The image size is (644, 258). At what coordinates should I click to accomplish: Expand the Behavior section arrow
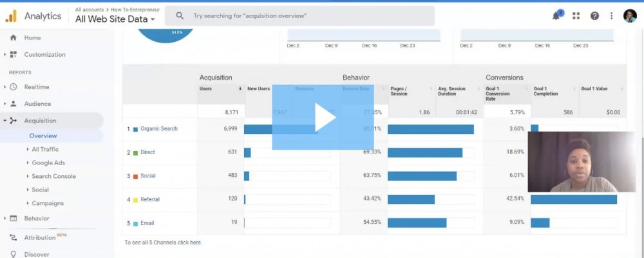[x=5, y=219]
